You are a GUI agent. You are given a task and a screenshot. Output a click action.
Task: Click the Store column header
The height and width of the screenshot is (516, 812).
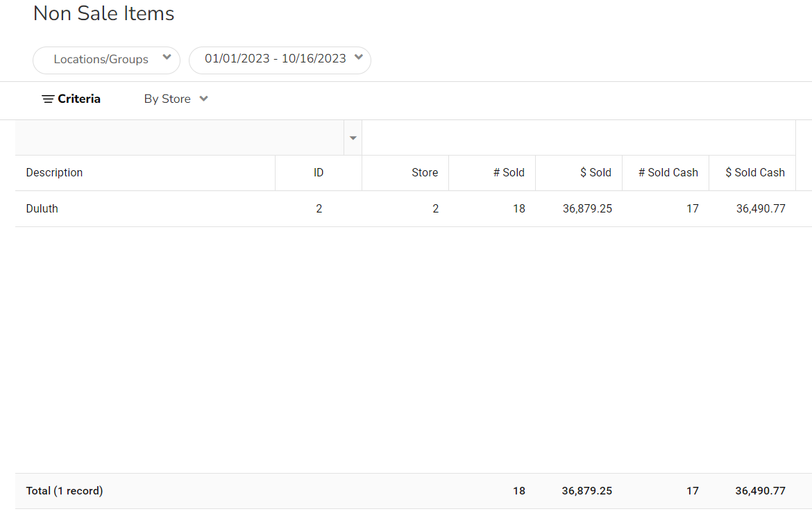pos(425,173)
